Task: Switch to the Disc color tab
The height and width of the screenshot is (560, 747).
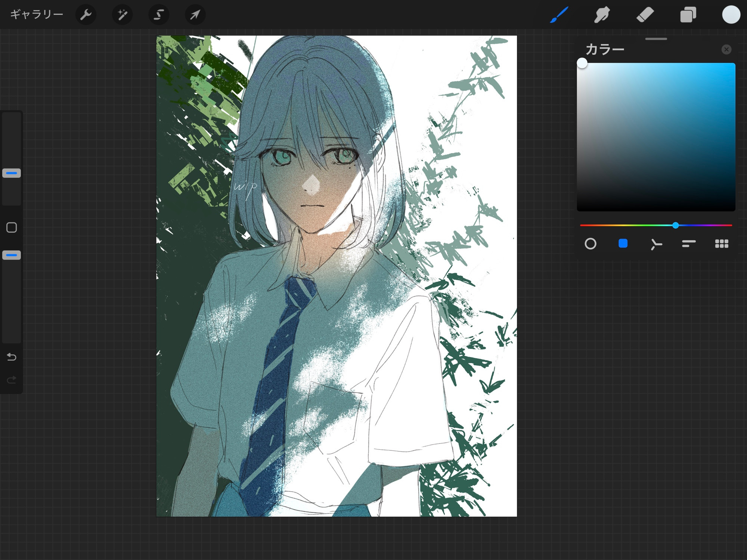Action: click(591, 244)
